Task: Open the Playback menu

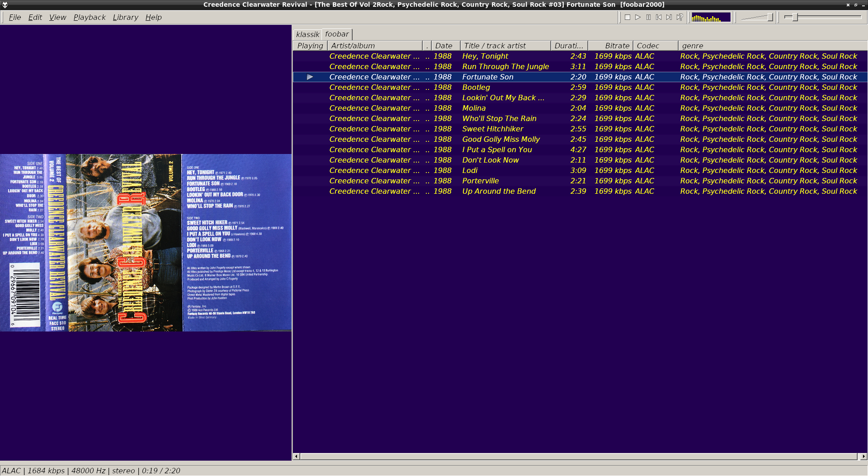Action: [x=90, y=17]
